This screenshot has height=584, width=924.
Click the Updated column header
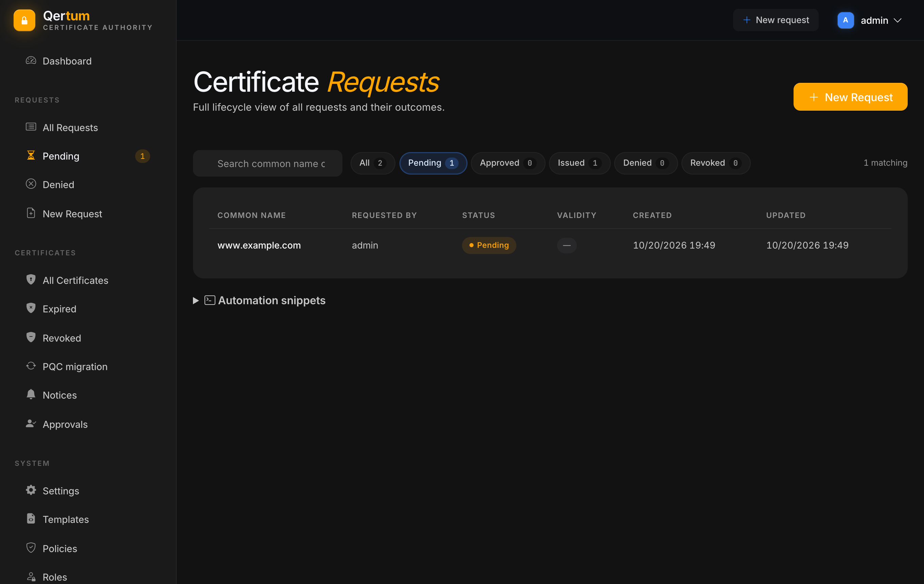(x=786, y=215)
